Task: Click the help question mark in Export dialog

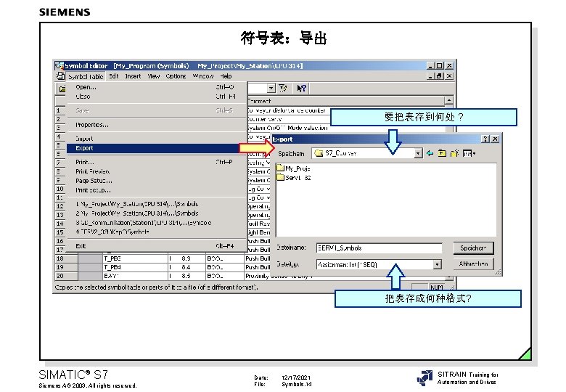Action: pyautogui.click(x=485, y=139)
